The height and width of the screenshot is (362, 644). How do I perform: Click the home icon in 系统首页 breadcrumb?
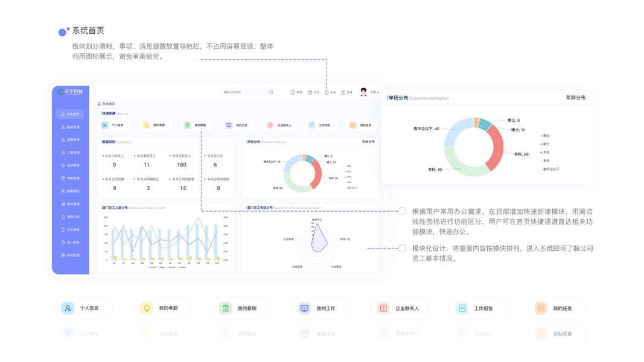[x=100, y=104]
